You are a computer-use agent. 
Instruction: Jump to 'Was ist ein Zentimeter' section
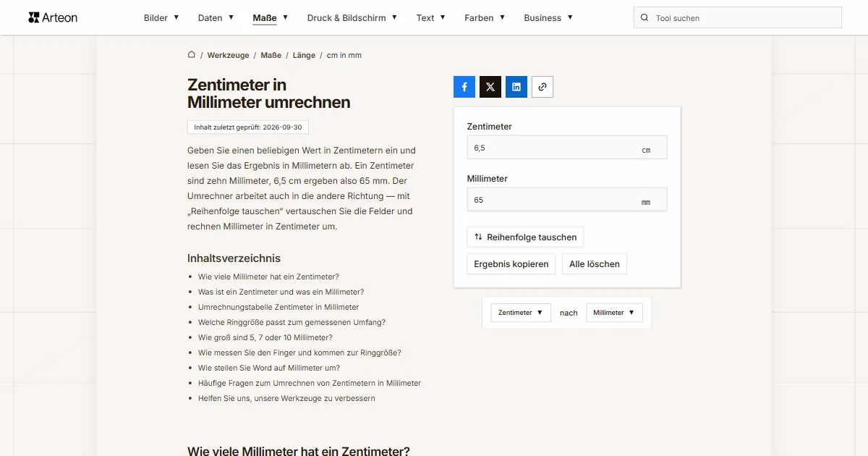click(281, 292)
